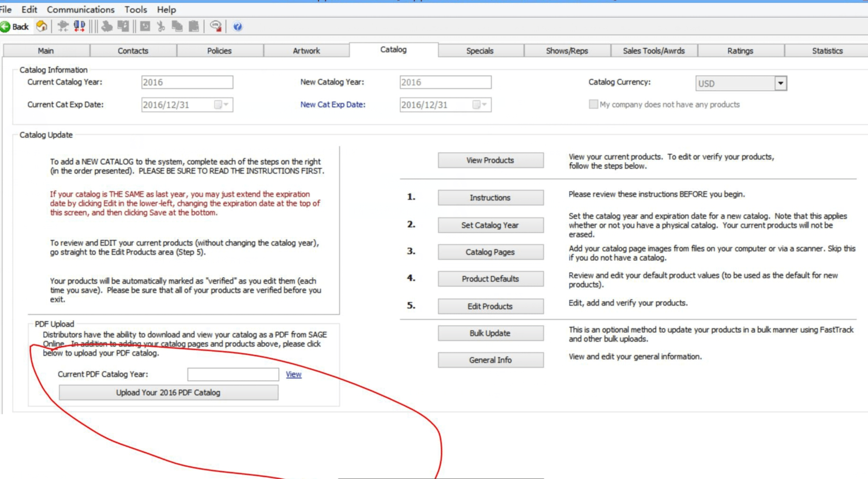This screenshot has width=868, height=479.
Task: Click the Cut scissors icon
Action: coord(161,26)
